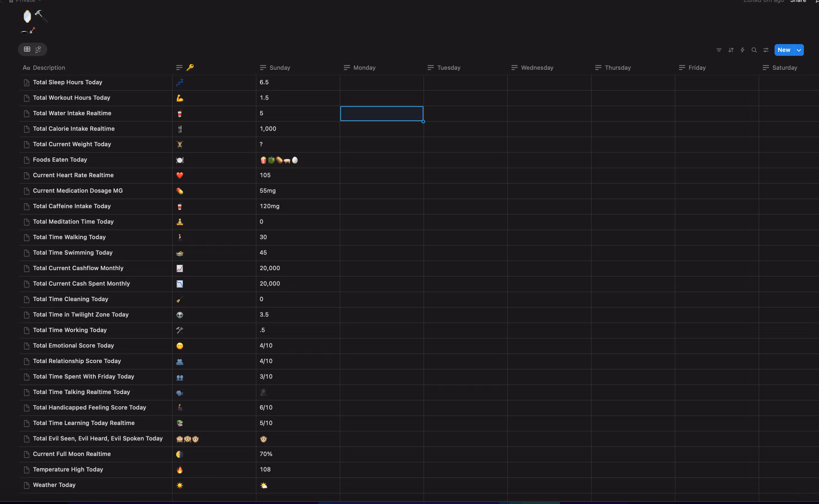819x504 pixels.
Task: Click the Share button
Action: 798,1
